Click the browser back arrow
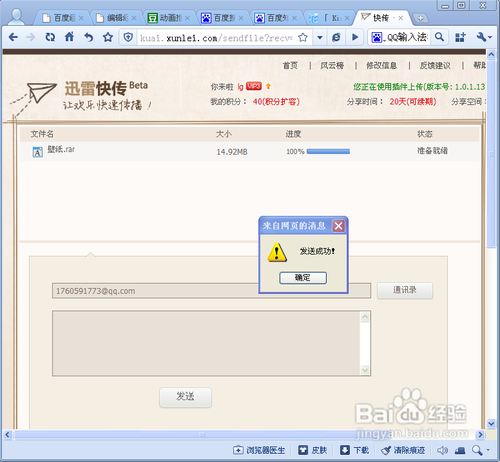Screen dimensions: 500x462 click(x=13, y=37)
